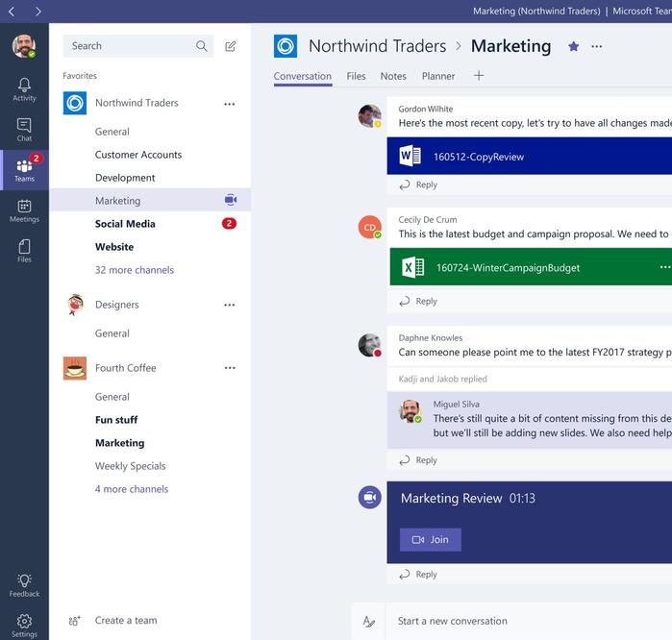Click the meeting camera icon beside Marketing channel
This screenshot has width=672, height=640.
coord(231,200)
